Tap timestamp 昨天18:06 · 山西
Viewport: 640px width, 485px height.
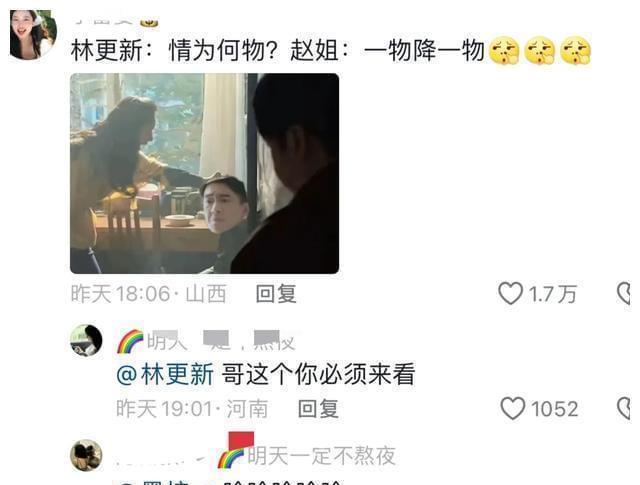149,294
